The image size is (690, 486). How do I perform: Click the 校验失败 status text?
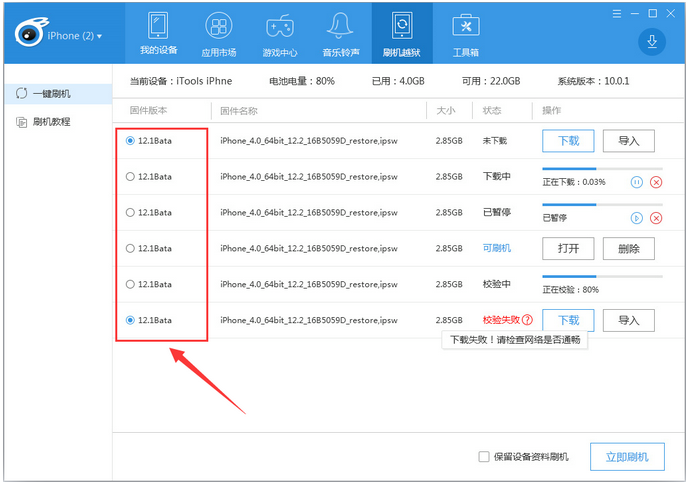point(501,320)
